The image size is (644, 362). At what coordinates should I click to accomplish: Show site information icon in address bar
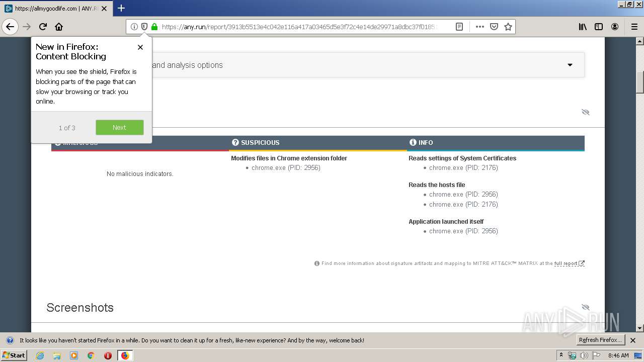coord(134,27)
